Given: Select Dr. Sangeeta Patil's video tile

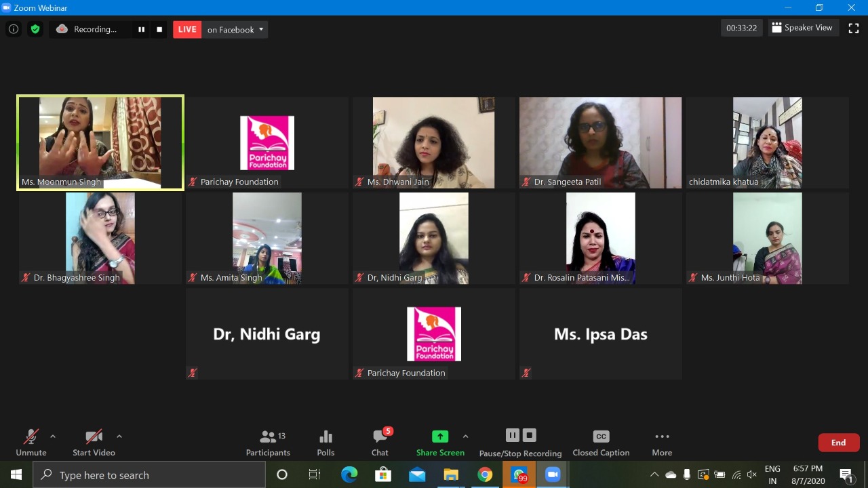Looking at the screenshot, I should pyautogui.click(x=601, y=142).
